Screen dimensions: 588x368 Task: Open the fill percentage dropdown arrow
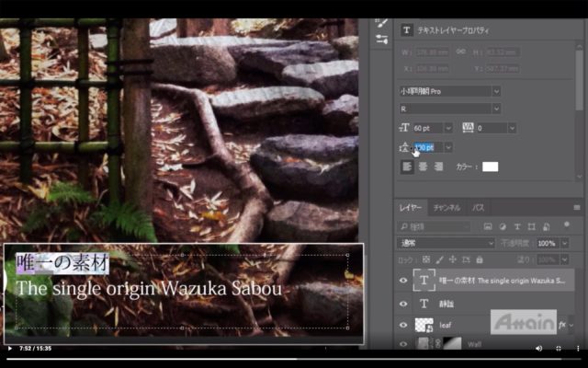[x=565, y=259]
